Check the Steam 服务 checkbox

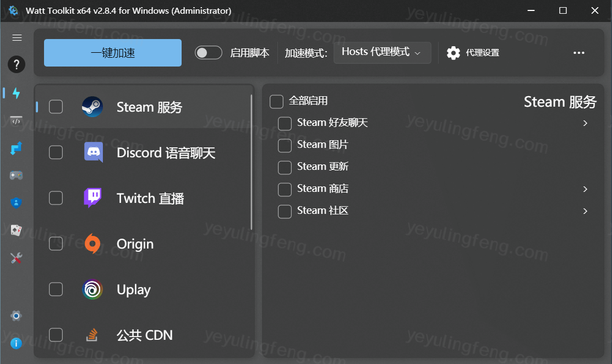tap(56, 107)
